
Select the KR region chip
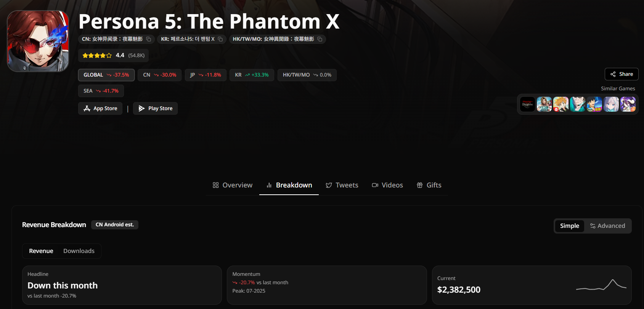(x=252, y=75)
